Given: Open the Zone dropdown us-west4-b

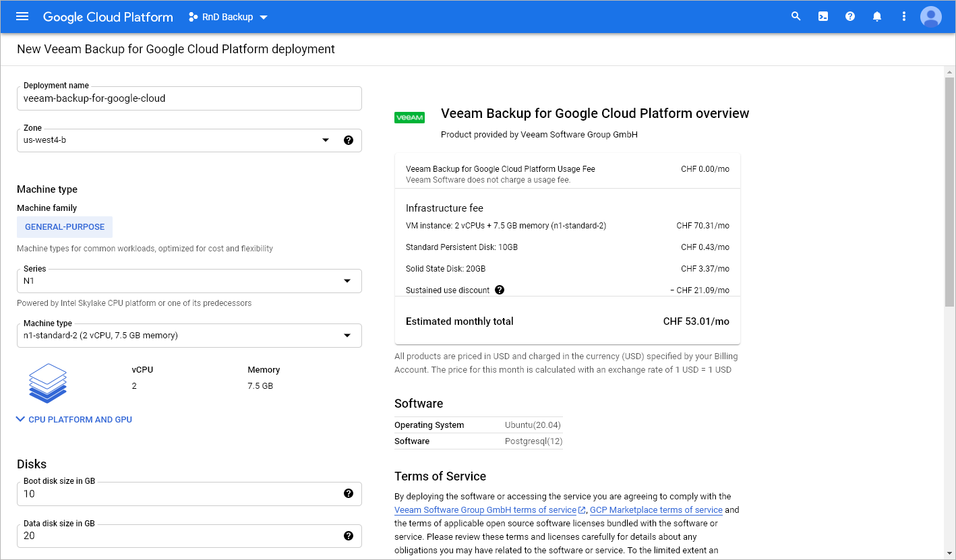Looking at the screenshot, I should click(x=189, y=140).
